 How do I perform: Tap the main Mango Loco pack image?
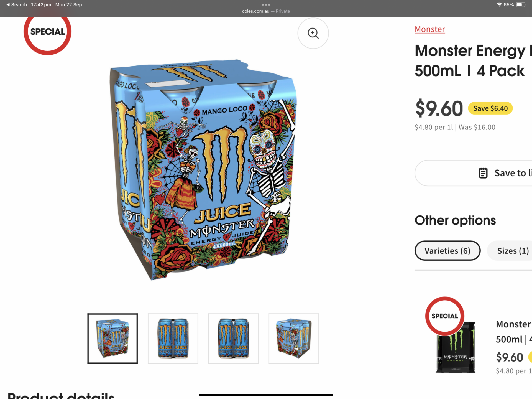pos(203,169)
